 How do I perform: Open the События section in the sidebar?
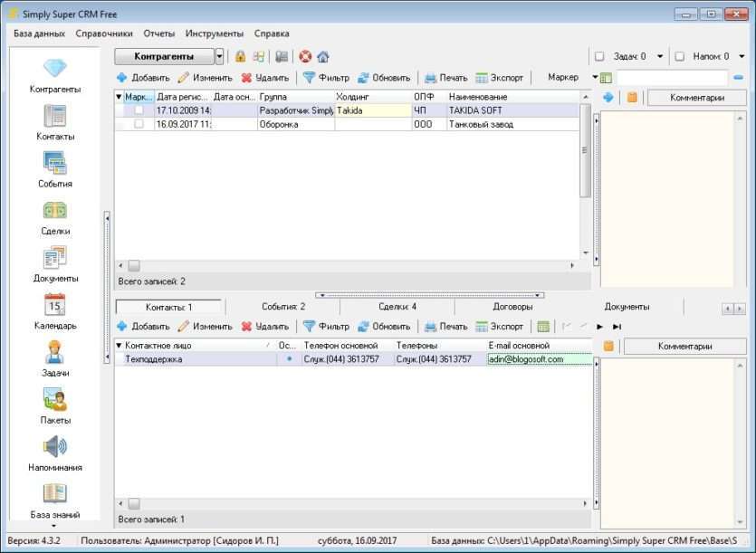point(55,170)
